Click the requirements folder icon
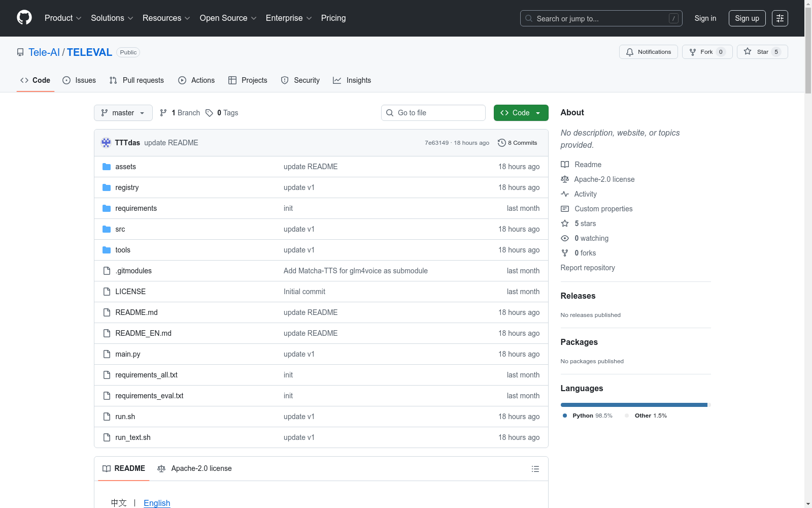The height and width of the screenshot is (508, 812). click(x=107, y=208)
